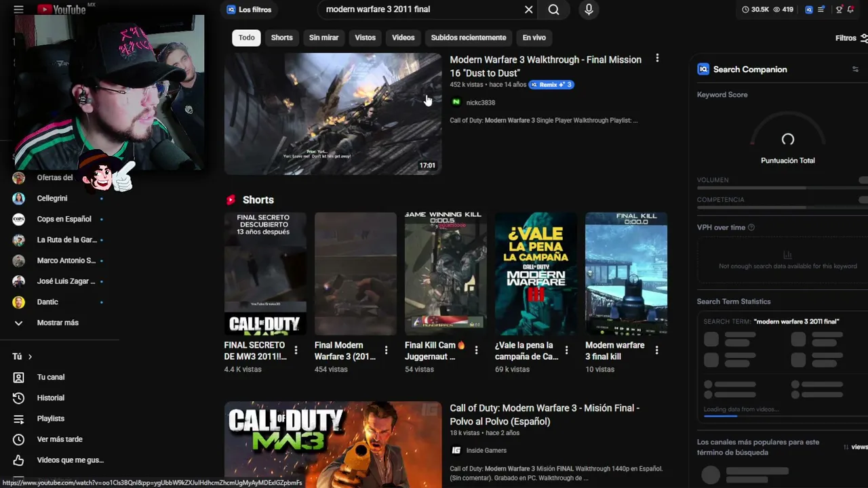Select the Vistos filter chip

(x=365, y=38)
